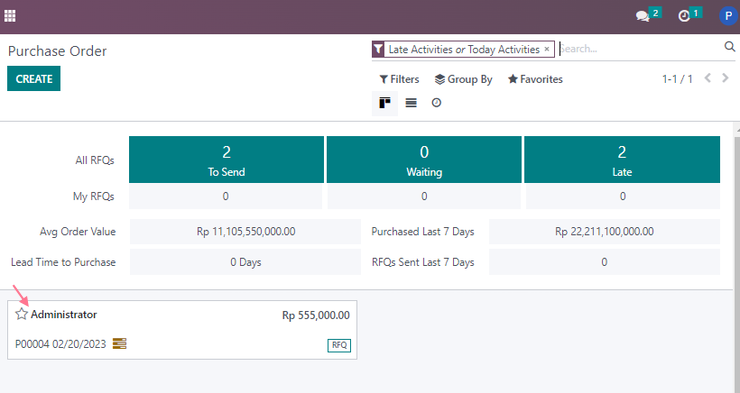Open the apps grid menu icon

(10, 16)
